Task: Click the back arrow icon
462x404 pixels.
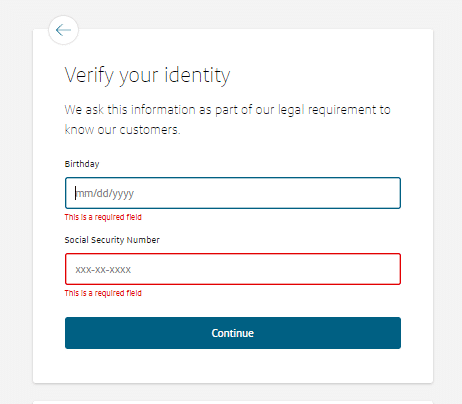Action: click(x=63, y=30)
